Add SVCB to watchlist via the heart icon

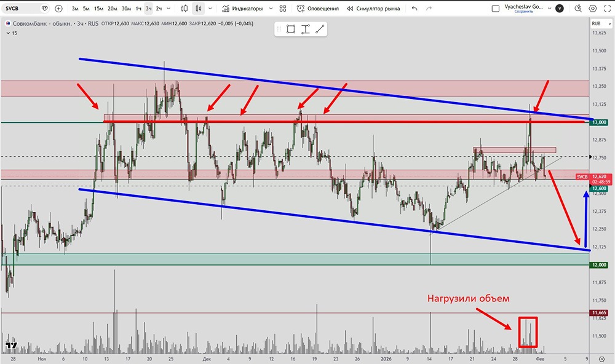pyautogui.click(x=45, y=8)
